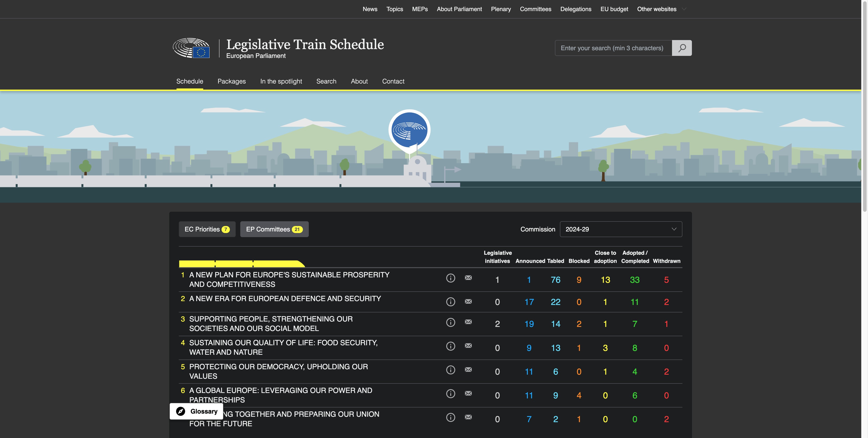Open priority 1 Sustainable Prosperity and Competitiveness

coord(289,279)
